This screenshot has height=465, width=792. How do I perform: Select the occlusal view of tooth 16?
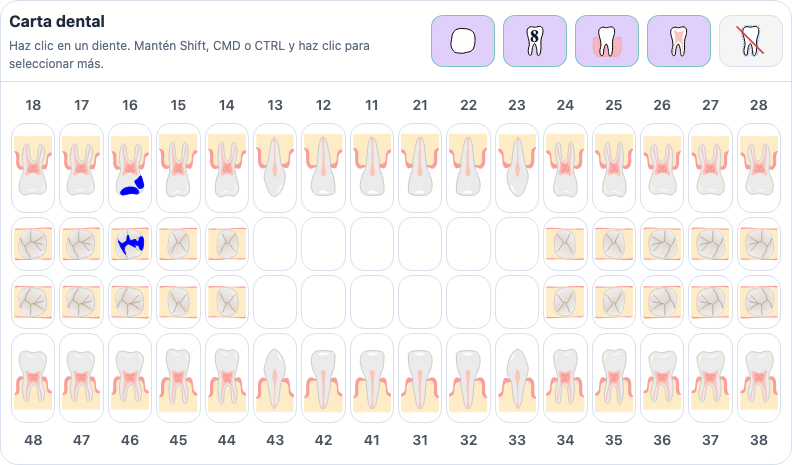[x=130, y=244]
